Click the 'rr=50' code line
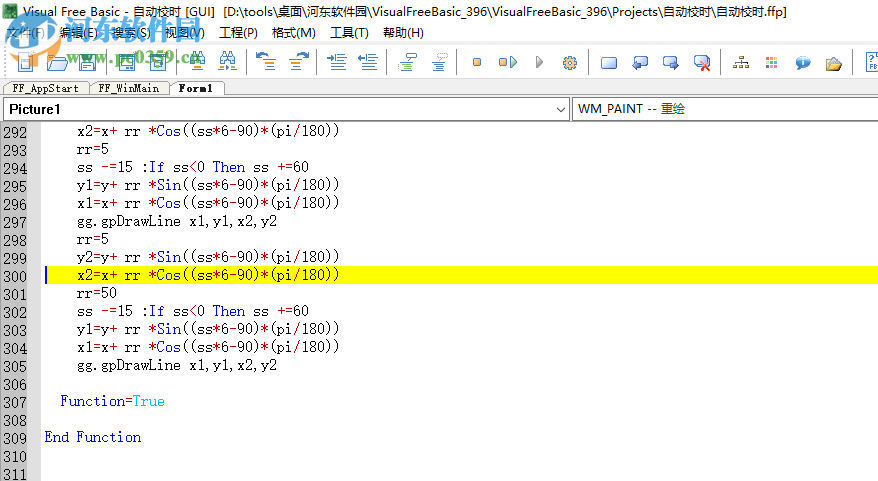878x481 pixels. 97,293
